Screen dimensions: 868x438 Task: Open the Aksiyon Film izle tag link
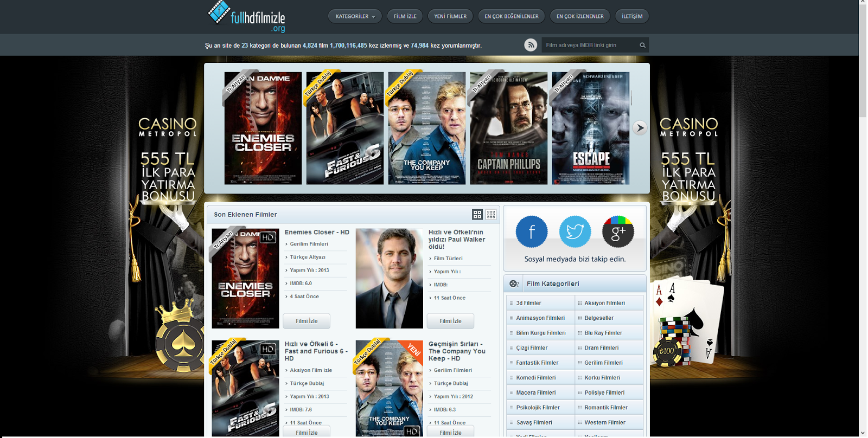[x=311, y=370]
